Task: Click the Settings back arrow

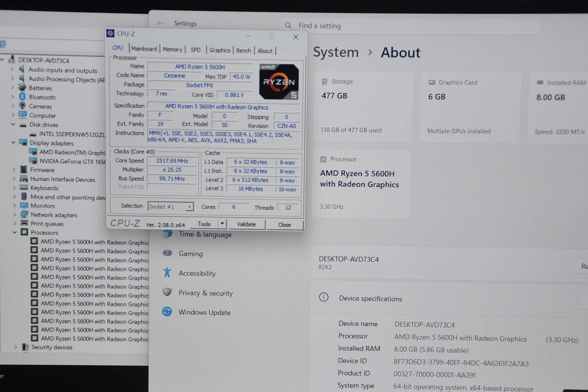Action: point(161,23)
